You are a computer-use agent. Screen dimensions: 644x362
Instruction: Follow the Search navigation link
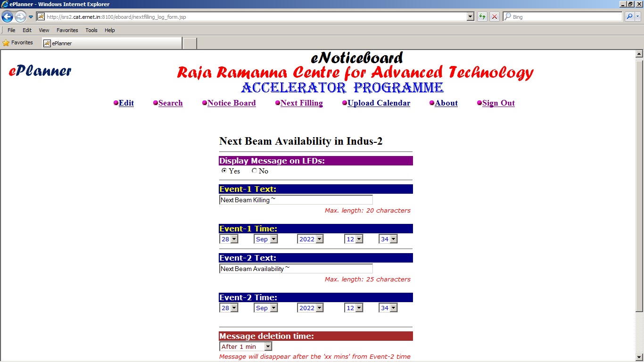coord(171,103)
